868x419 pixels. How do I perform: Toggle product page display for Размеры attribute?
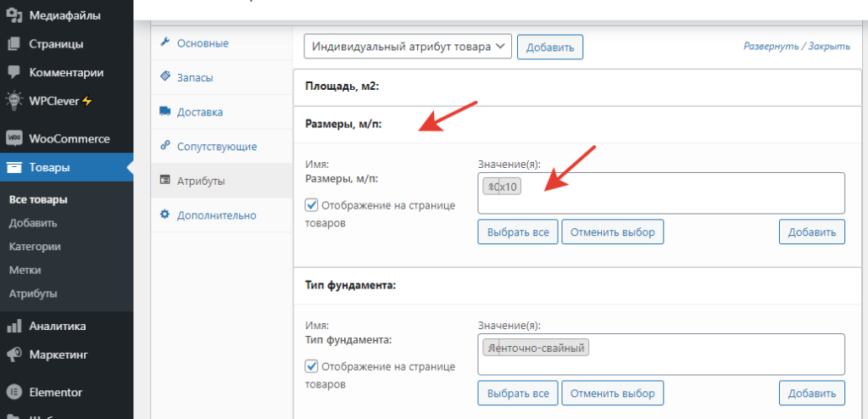click(x=311, y=205)
